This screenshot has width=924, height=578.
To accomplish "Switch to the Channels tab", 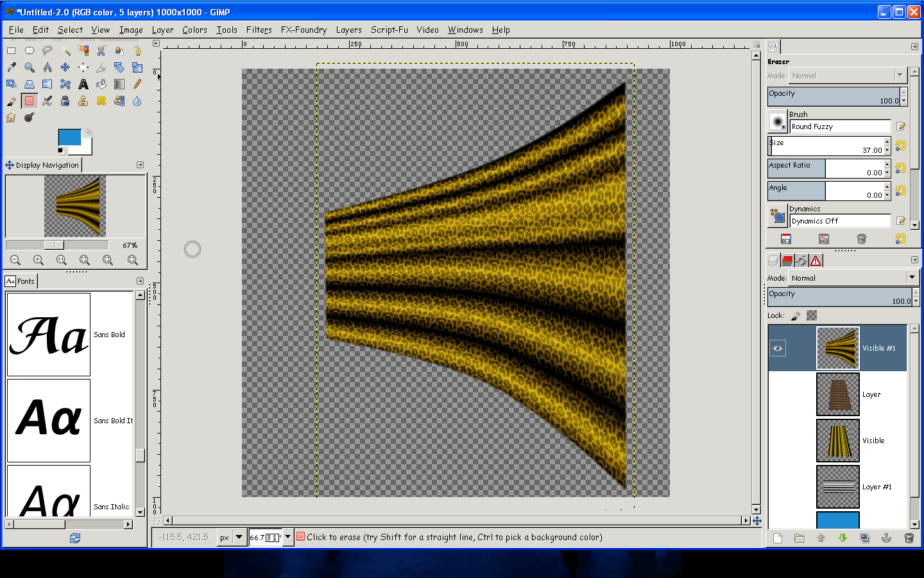I will click(x=787, y=260).
